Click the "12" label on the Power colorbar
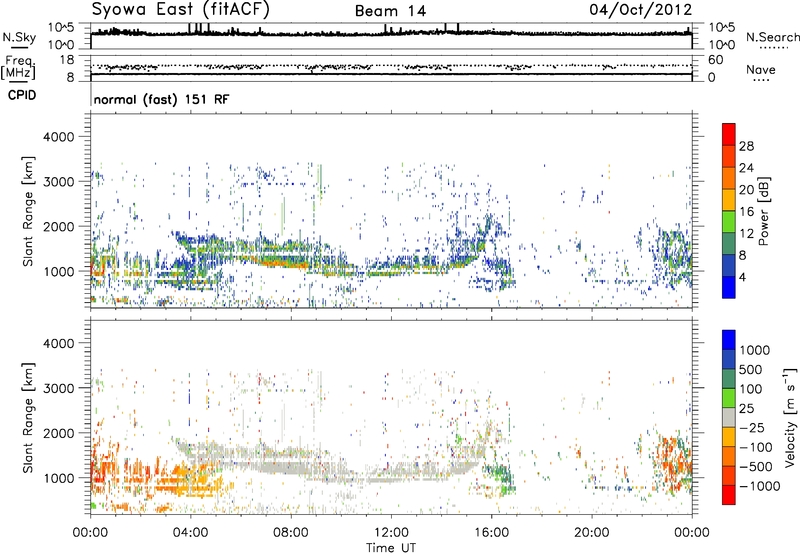This screenshot has height=554, width=800. coord(746,234)
